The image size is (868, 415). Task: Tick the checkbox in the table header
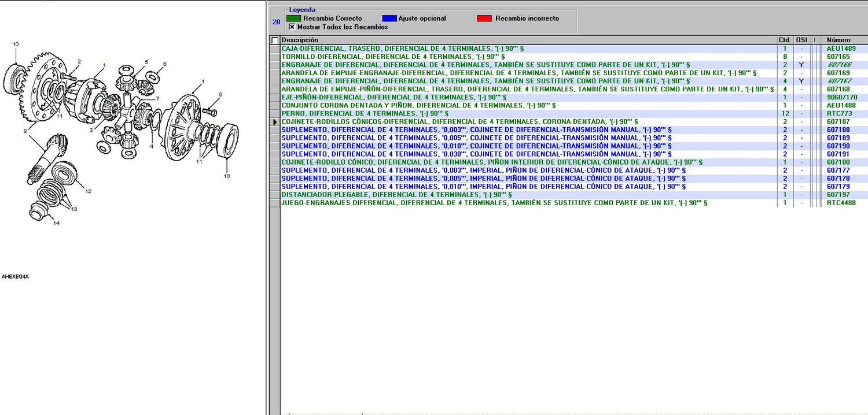click(x=275, y=40)
